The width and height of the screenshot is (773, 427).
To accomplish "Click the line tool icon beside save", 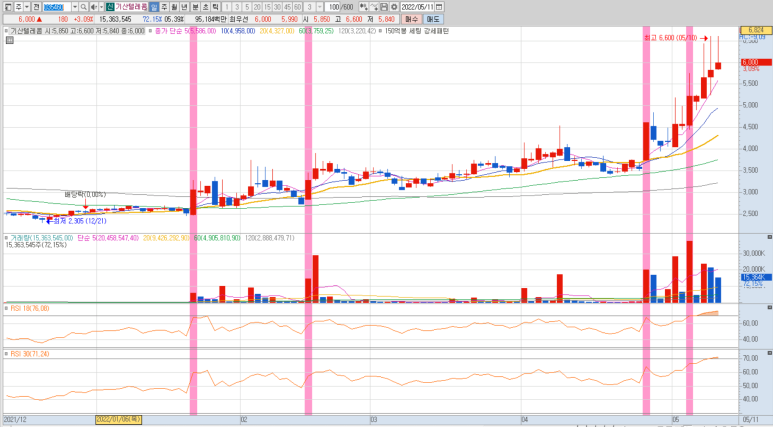I will pyautogui.click(x=374, y=7).
